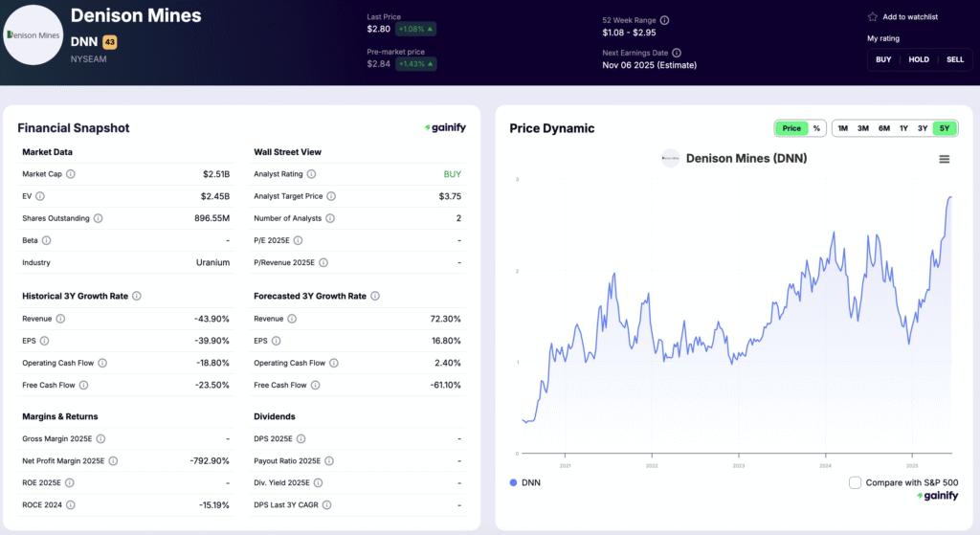
Task: Click info icon beside Analyst Target Price
Action: point(331,196)
